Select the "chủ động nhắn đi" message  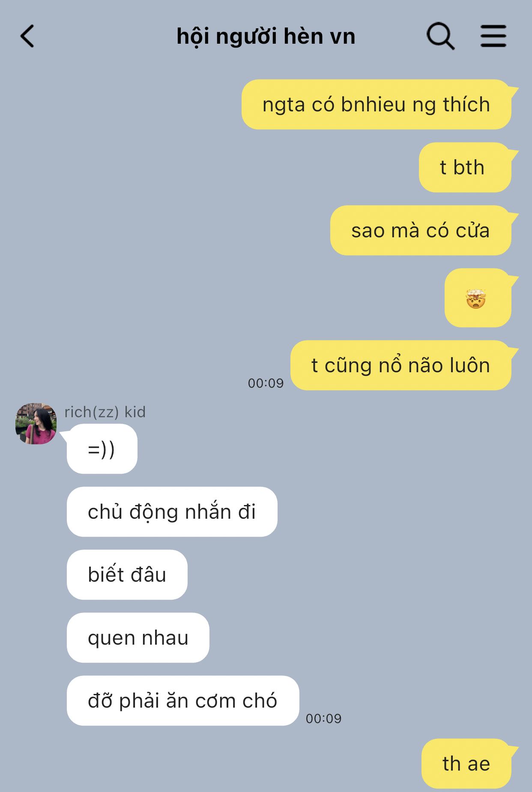point(172,512)
